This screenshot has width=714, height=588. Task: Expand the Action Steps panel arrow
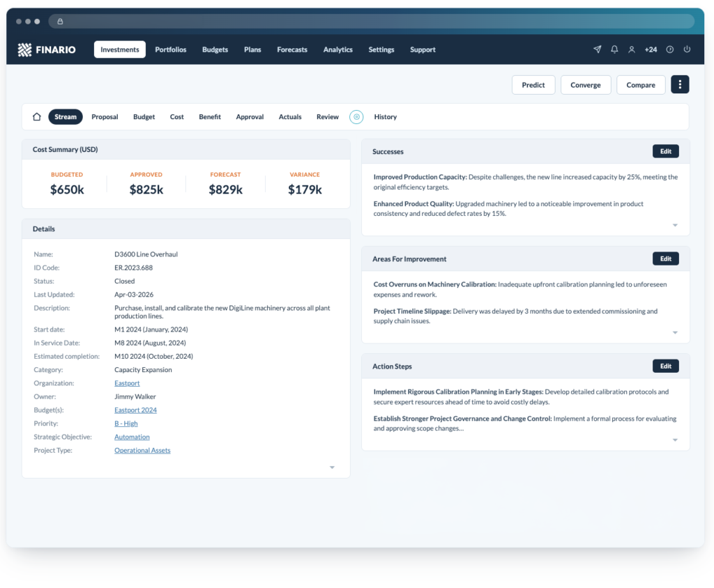(x=675, y=440)
